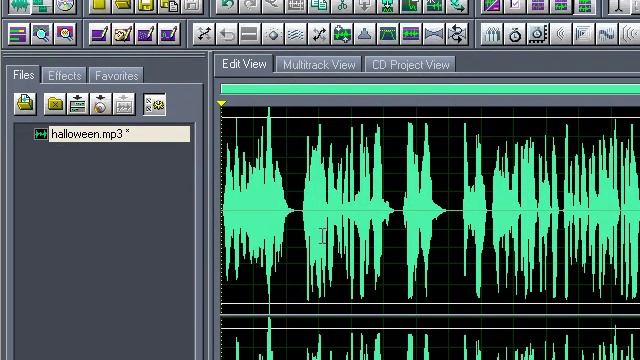
Task: Open the Effects tab
Action: (64, 76)
